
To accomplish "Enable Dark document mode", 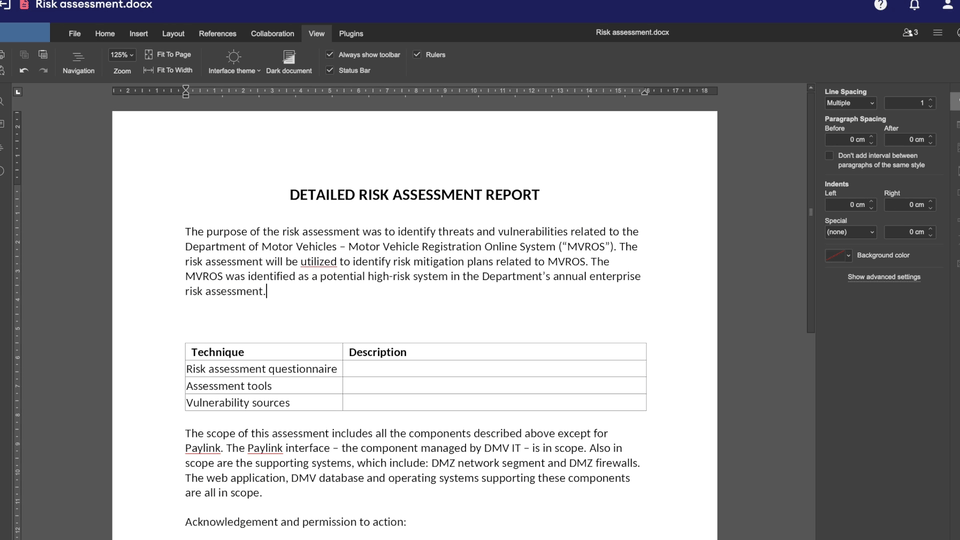I will point(289,62).
